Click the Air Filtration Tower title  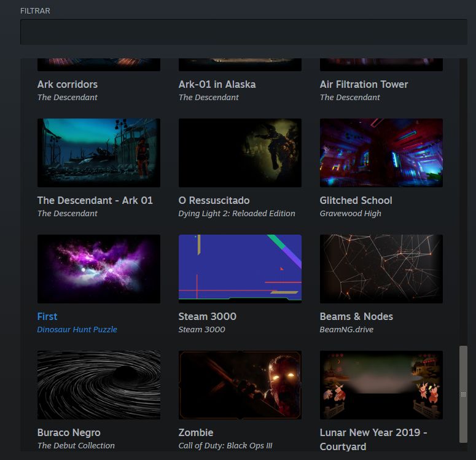click(x=364, y=84)
